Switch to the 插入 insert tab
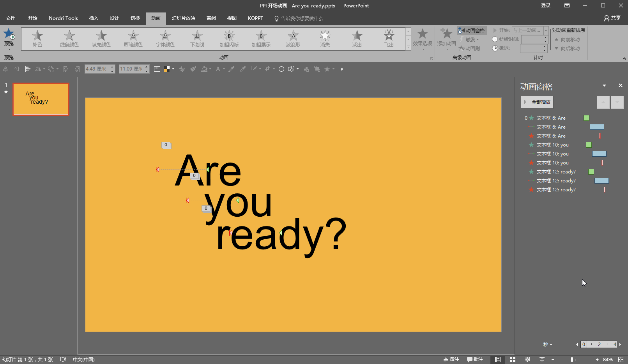The height and width of the screenshot is (364, 628). 94,18
